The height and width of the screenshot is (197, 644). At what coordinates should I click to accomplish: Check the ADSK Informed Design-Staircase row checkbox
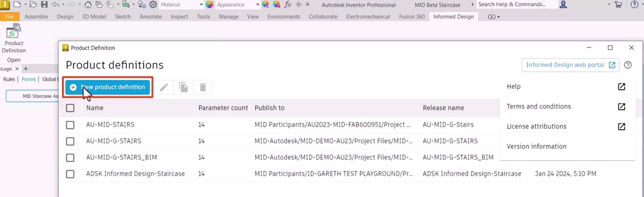(x=70, y=174)
